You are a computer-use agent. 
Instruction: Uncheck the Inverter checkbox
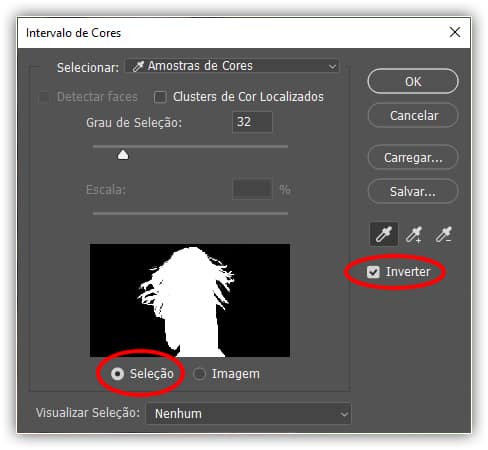[373, 272]
